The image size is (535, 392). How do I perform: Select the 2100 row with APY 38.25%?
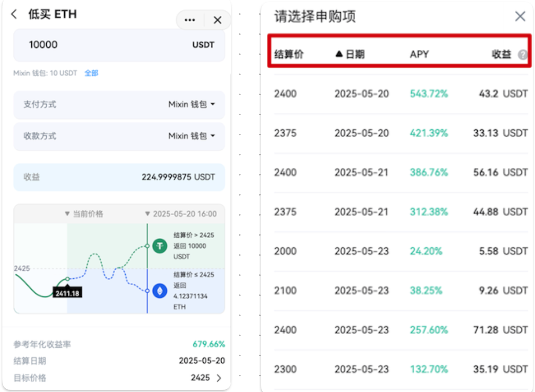[x=401, y=291]
